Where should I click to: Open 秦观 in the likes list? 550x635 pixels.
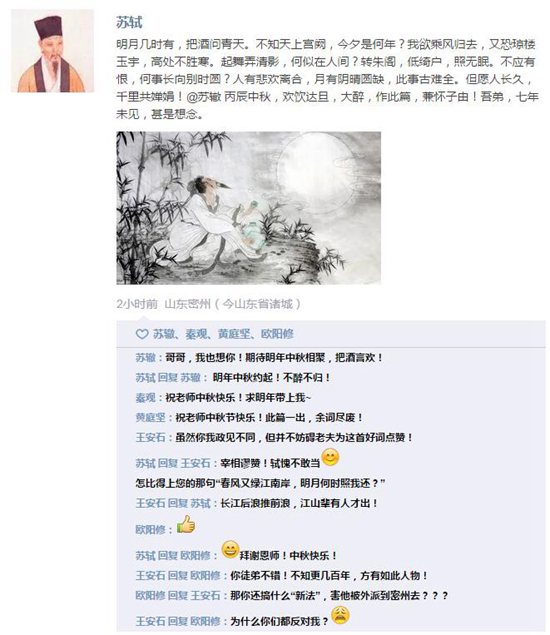coord(196,334)
